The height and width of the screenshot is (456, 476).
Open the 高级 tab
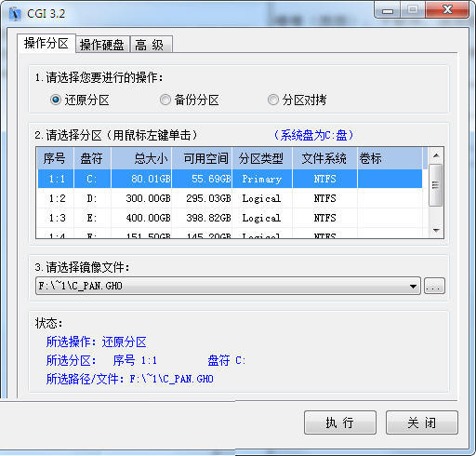click(151, 45)
